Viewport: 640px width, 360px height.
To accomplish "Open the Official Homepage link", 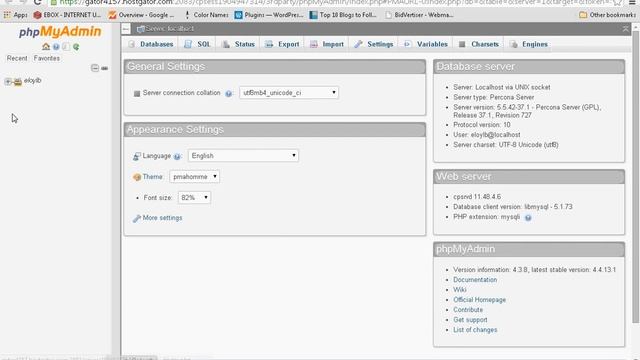I will (479, 300).
